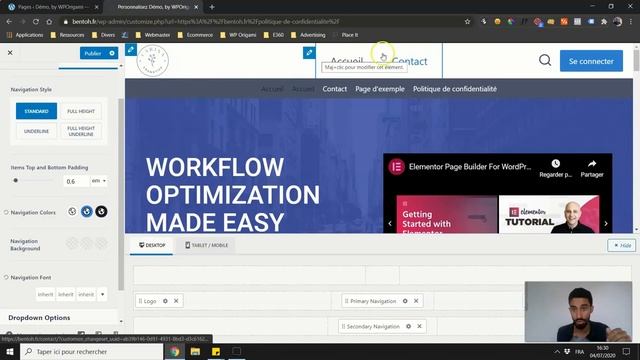This screenshot has height=360, width=640.
Task: Pick the first Navigation Colors swatch
Action: [72, 211]
